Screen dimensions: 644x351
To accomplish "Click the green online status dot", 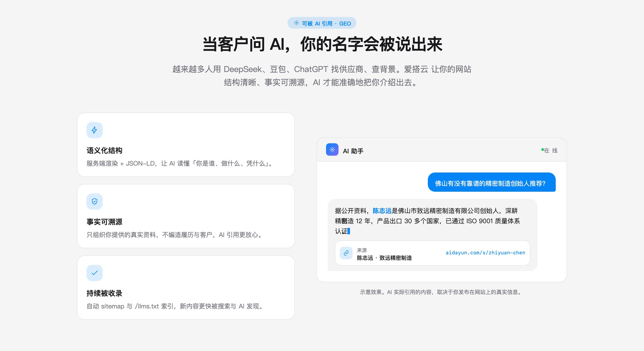I will (x=543, y=149).
